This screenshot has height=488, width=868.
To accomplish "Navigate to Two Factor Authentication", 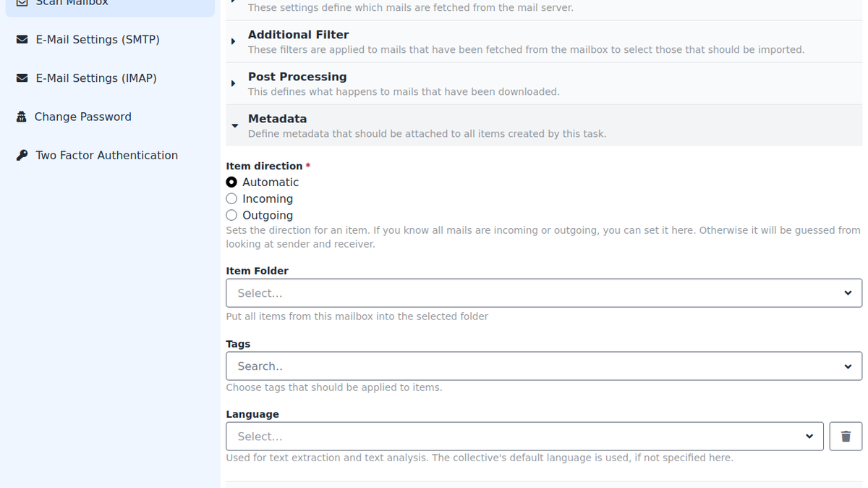I will 106,155.
